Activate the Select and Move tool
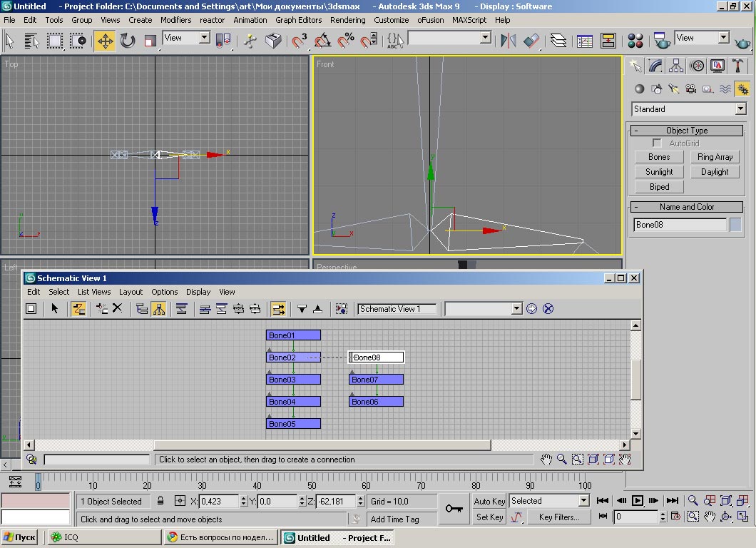 (x=105, y=41)
